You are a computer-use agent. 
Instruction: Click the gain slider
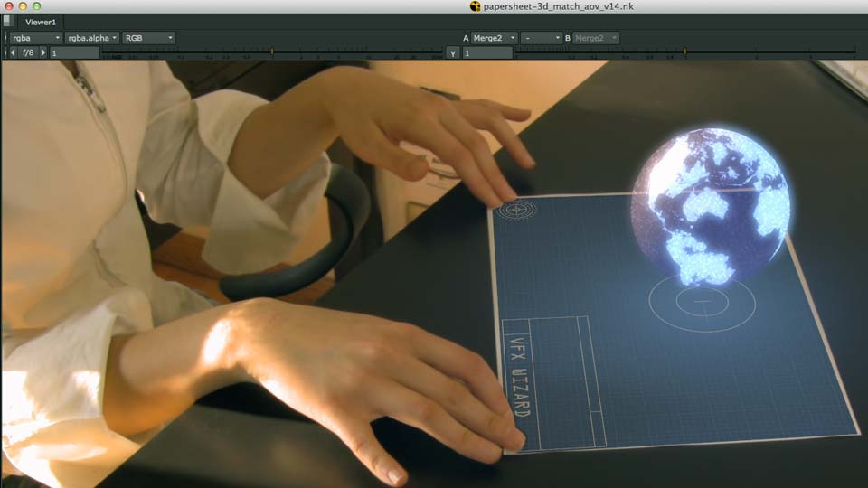272,53
